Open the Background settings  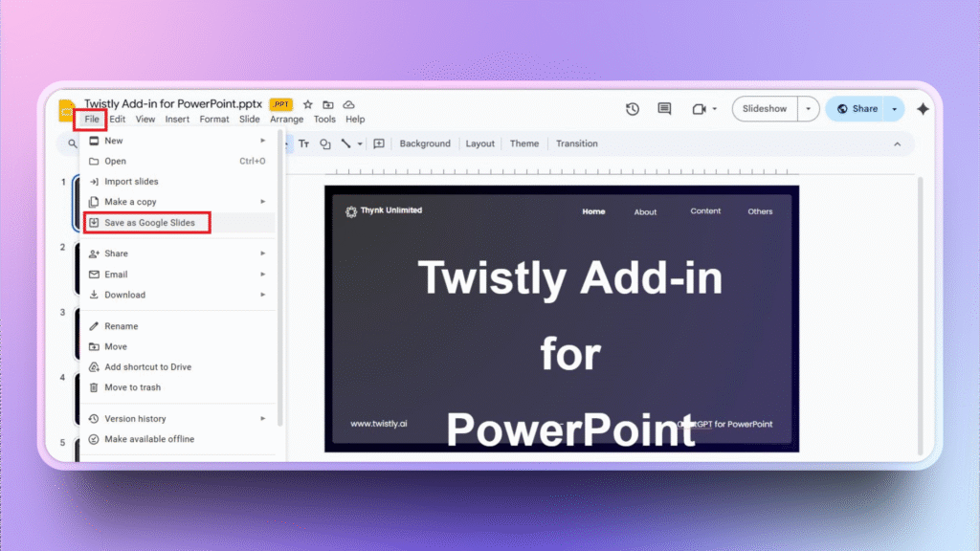click(x=425, y=143)
